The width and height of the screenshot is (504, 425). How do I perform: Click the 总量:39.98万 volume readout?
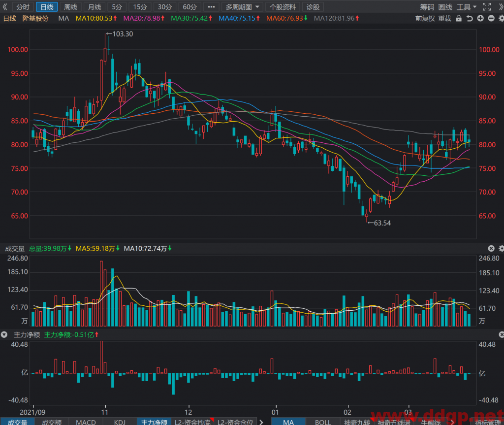pyautogui.click(x=50, y=248)
